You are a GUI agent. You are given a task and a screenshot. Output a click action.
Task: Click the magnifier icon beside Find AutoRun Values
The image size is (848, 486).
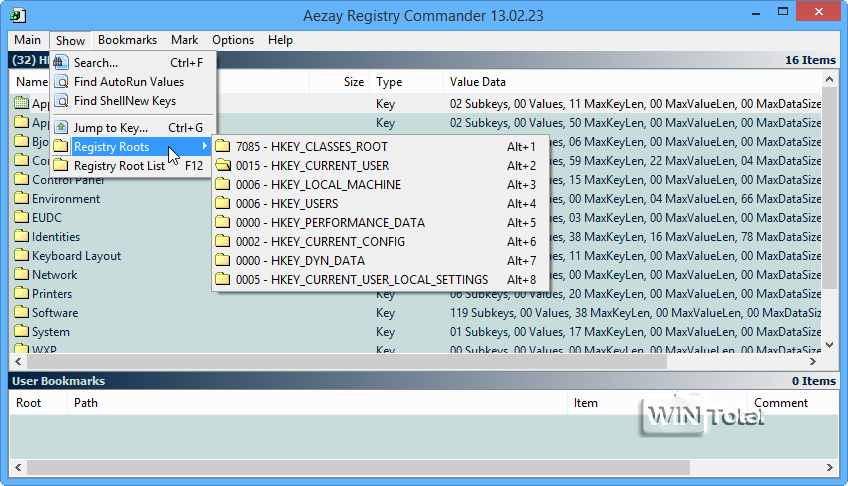(x=61, y=82)
